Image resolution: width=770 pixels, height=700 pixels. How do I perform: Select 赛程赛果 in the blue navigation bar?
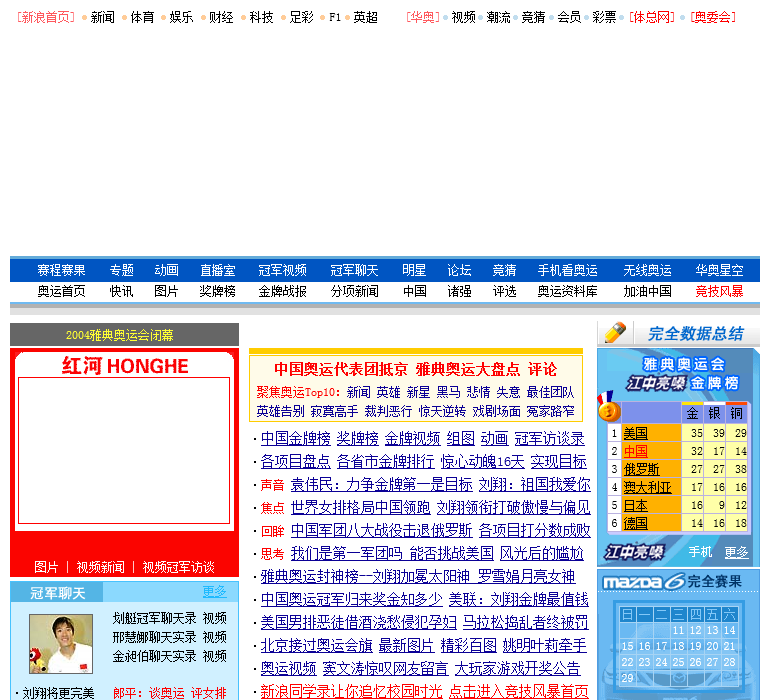click(x=61, y=270)
